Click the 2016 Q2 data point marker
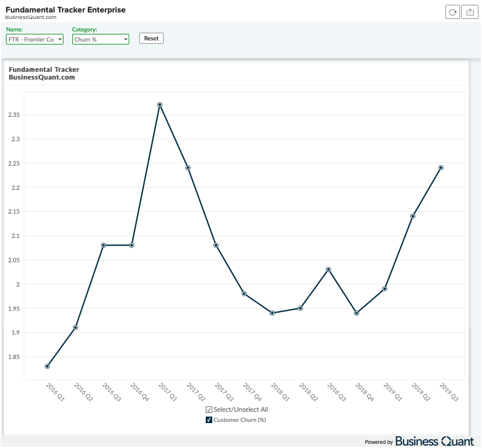Screen dimensions: 482x448 pos(76,328)
